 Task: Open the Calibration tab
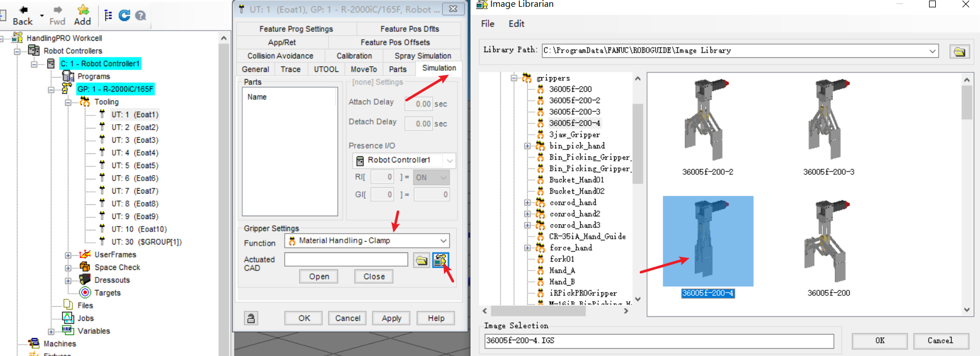(354, 56)
